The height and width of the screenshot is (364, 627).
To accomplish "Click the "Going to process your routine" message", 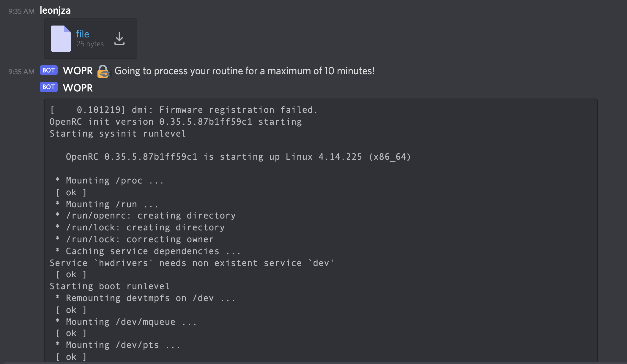I will click(244, 71).
